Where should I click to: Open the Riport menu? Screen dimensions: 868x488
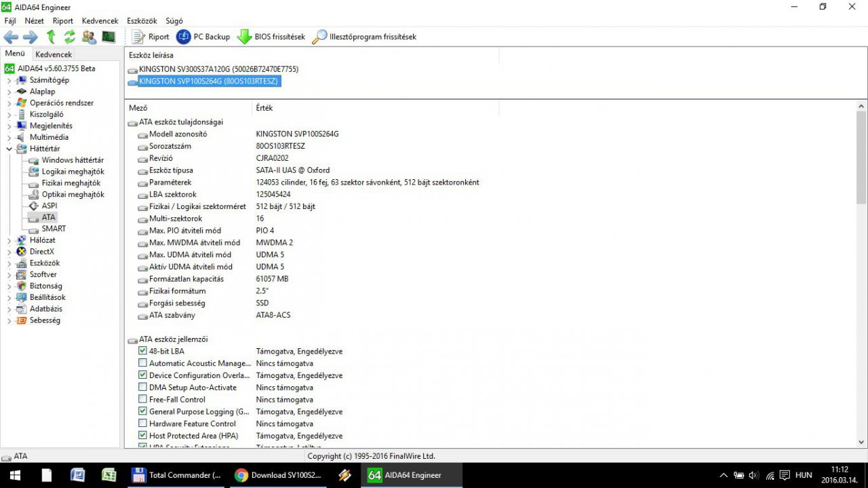pyautogui.click(x=63, y=21)
